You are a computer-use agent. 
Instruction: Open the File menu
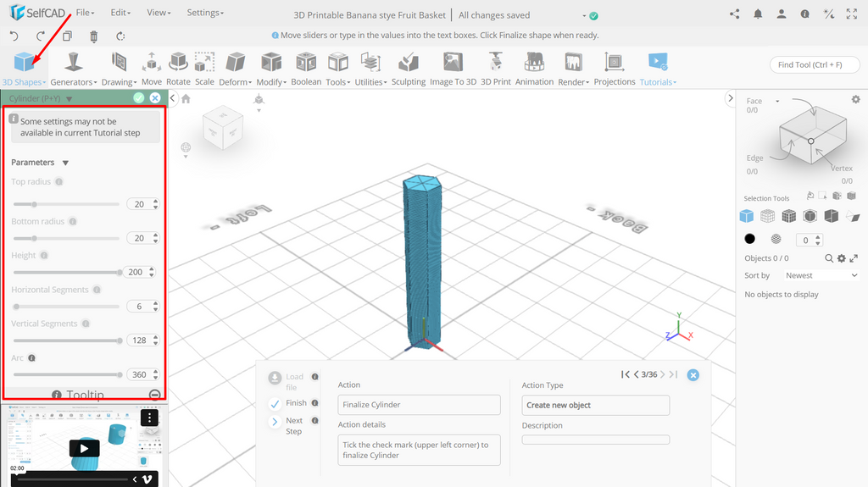(85, 13)
